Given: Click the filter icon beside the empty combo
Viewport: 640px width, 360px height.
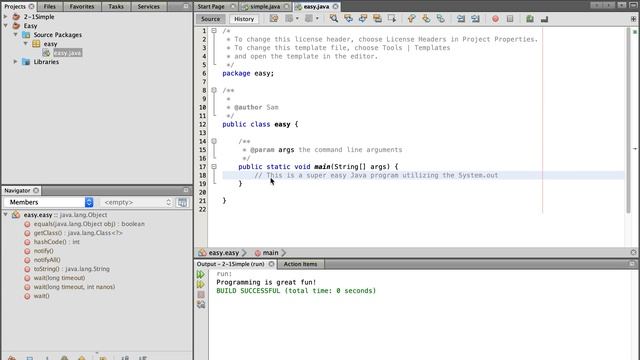Looking at the screenshot, I should click(x=182, y=202).
